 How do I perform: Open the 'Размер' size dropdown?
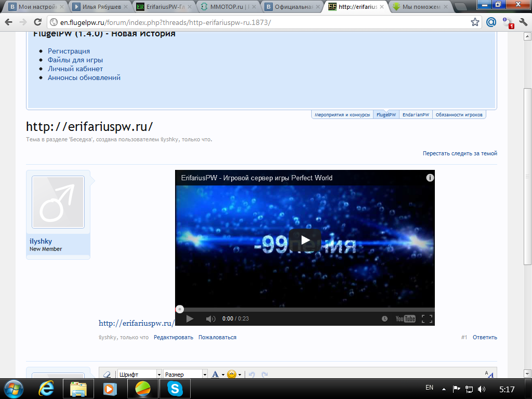point(185,374)
